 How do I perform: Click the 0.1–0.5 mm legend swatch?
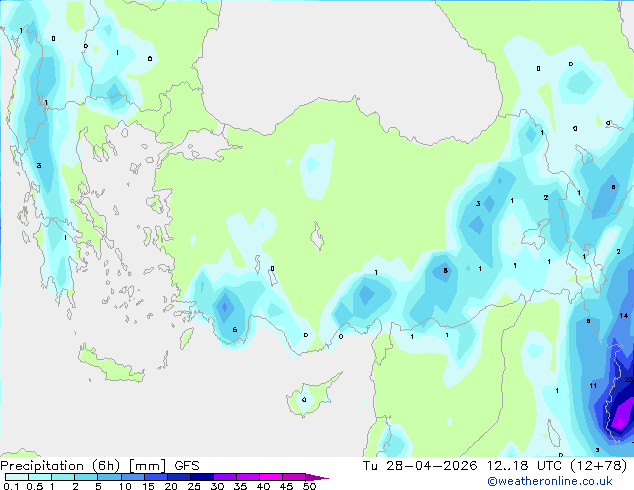pyautogui.click(x=17, y=477)
